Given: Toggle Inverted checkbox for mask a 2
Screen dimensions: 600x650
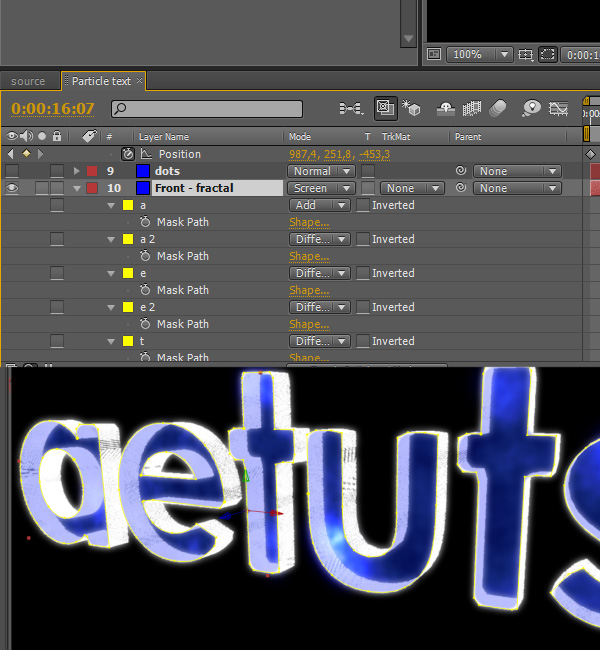Looking at the screenshot, I should click(363, 239).
